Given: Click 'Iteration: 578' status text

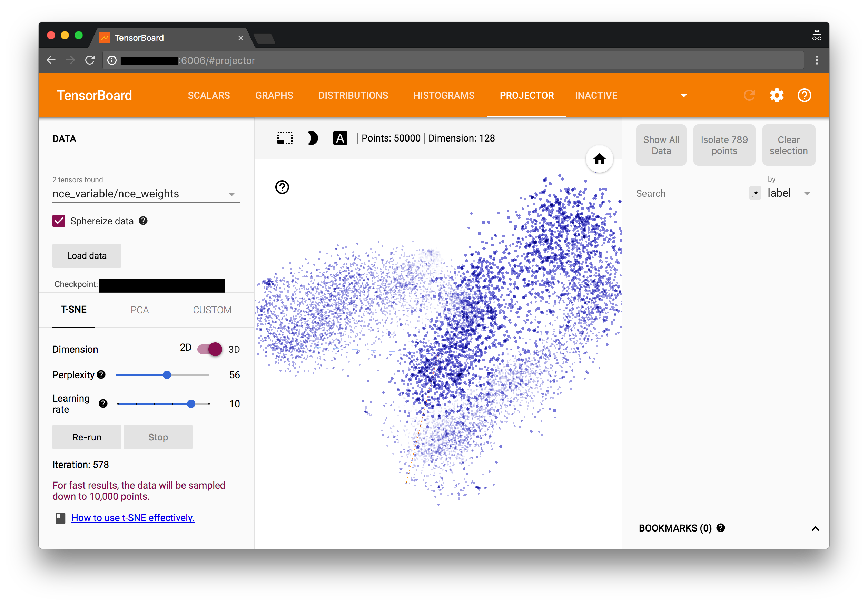Looking at the screenshot, I should [80, 465].
